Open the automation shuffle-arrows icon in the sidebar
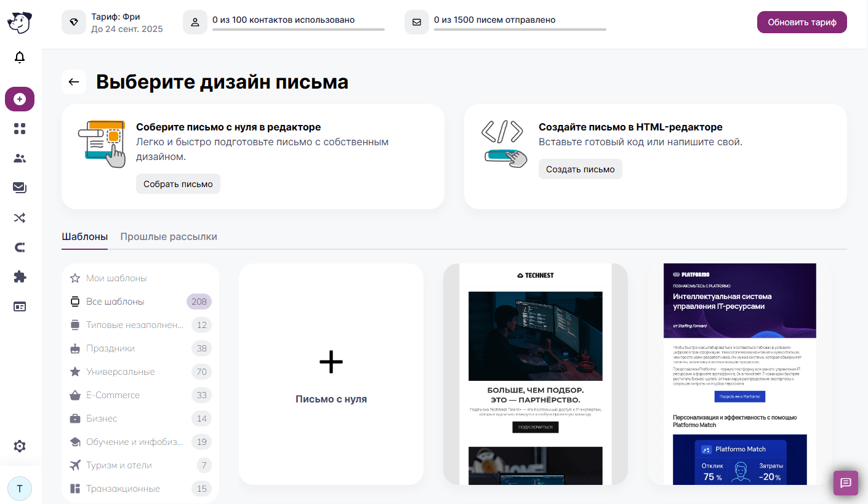 coord(20,217)
